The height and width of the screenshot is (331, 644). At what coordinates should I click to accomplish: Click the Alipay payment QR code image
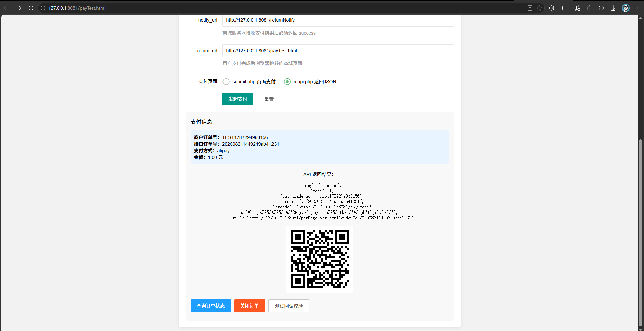tap(320, 259)
